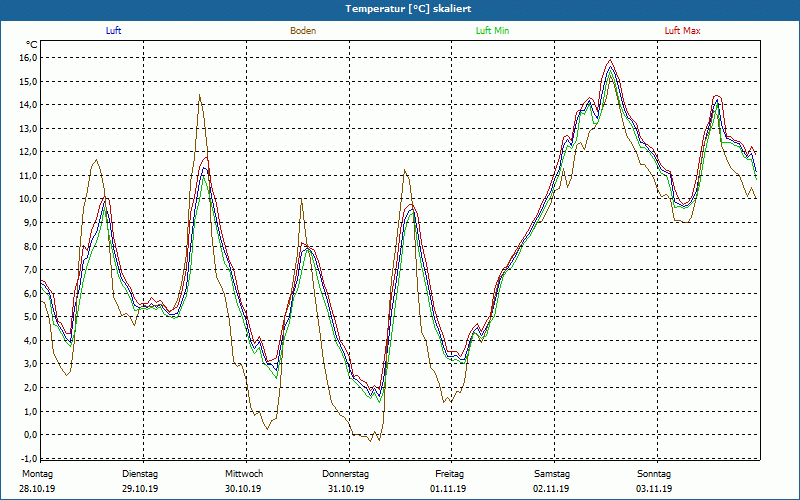
Task: Click the 6,0 y-axis value
Action: click(x=31, y=293)
